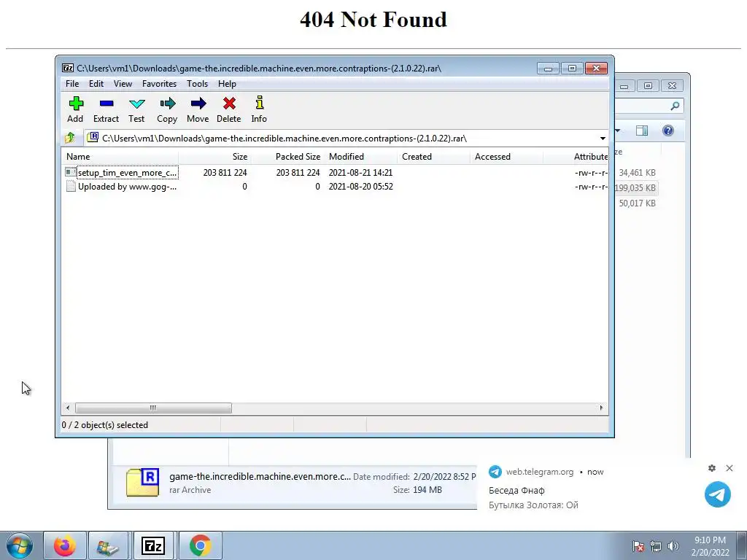Click the rar archive filename in details pane
The width and height of the screenshot is (747, 560).
(260, 476)
